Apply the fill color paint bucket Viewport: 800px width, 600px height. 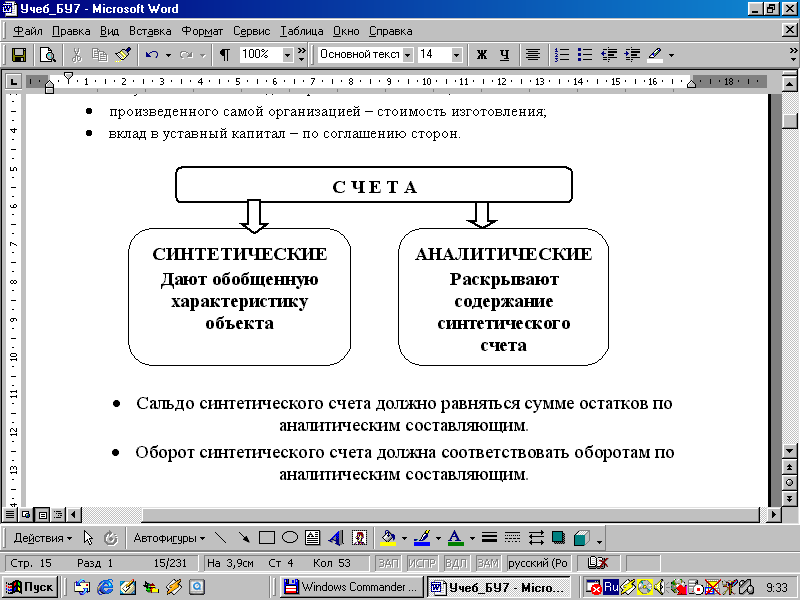[388, 538]
